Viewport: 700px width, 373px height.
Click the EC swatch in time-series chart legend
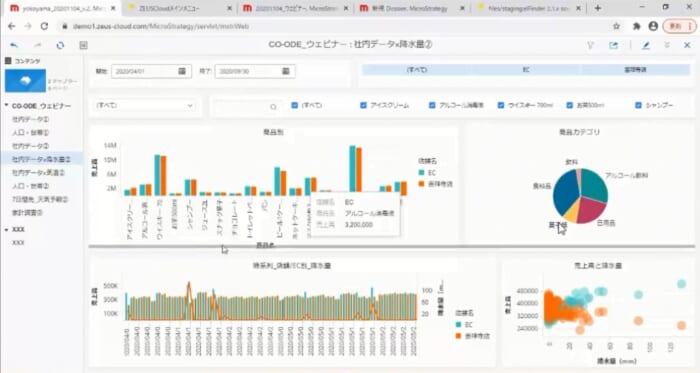[458, 325]
